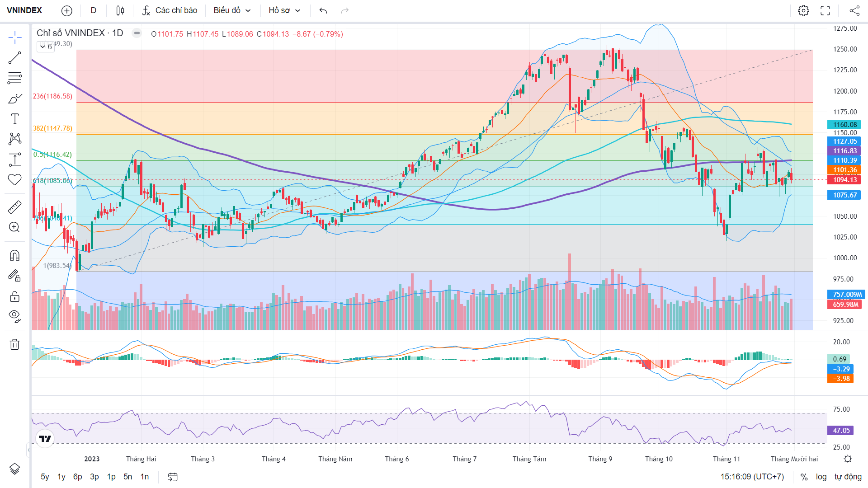Screen dimensions: 868x488
Task: Toggle magnet mode on
Action: point(14,256)
